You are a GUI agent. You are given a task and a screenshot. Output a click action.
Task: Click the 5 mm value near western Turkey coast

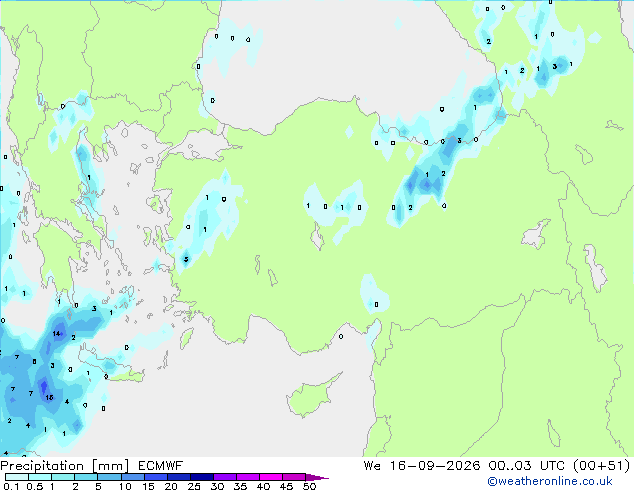point(186,259)
